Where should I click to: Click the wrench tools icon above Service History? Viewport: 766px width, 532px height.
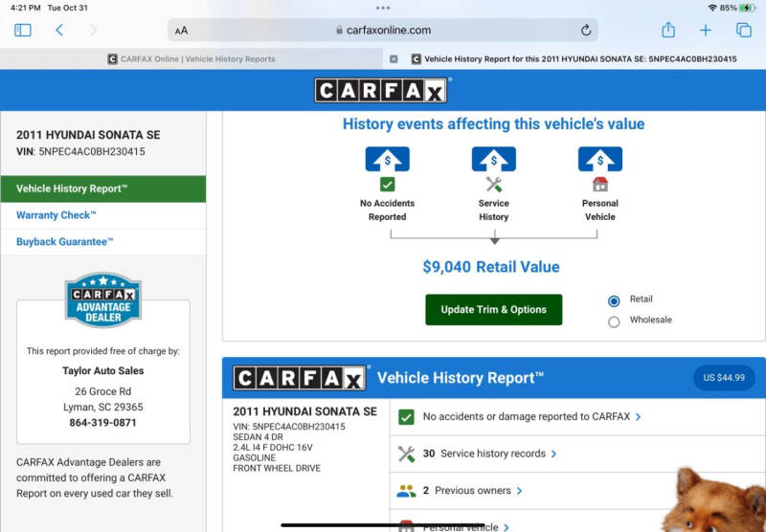tap(493, 185)
